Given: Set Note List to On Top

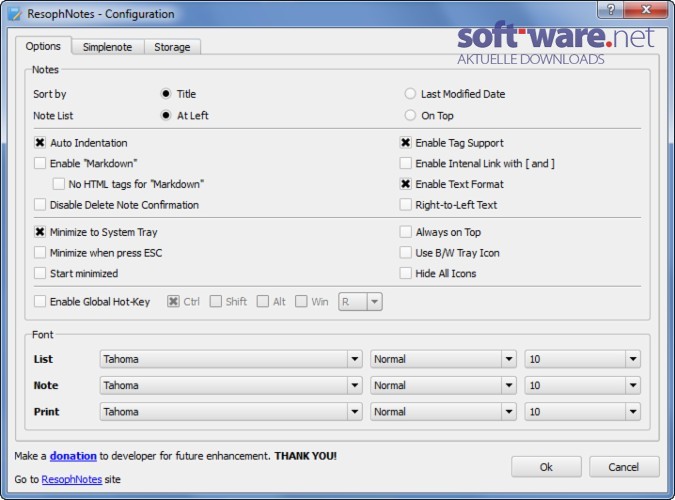Looking at the screenshot, I should [410, 115].
